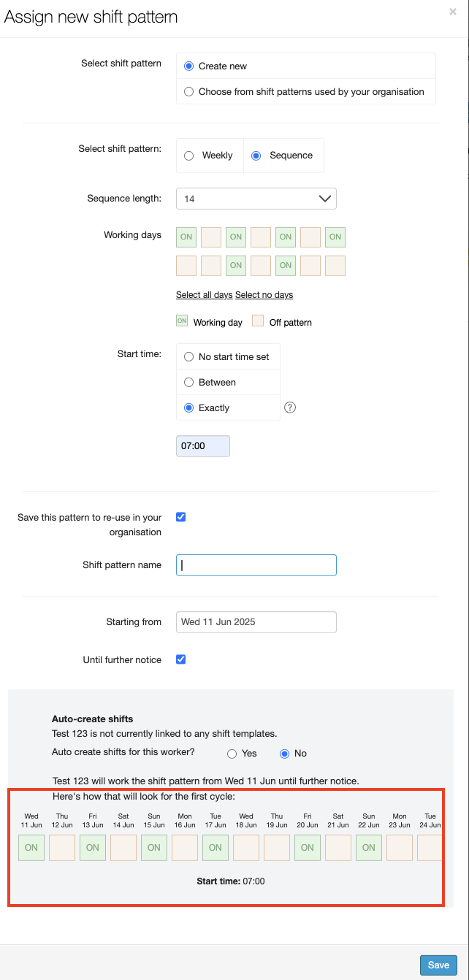Toggle second day box in first row

coord(211,237)
